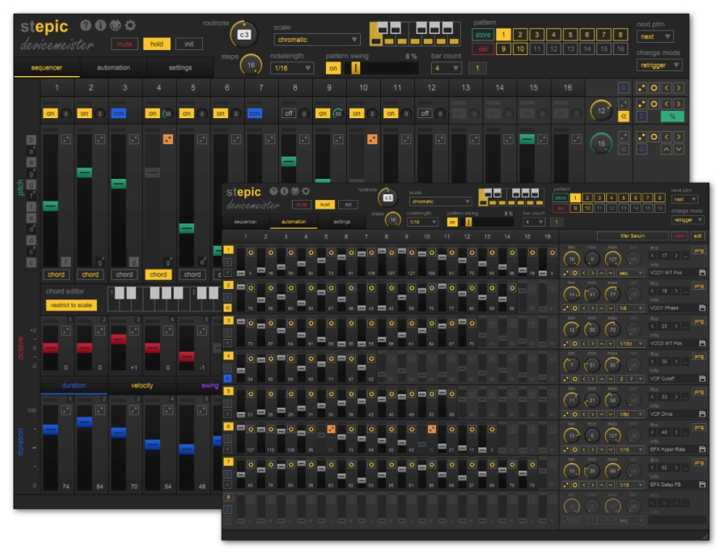This screenshot has height=560, width=728.
Task: Click the blue C icon in the step-number header row
Action: (x=624, y=87)
